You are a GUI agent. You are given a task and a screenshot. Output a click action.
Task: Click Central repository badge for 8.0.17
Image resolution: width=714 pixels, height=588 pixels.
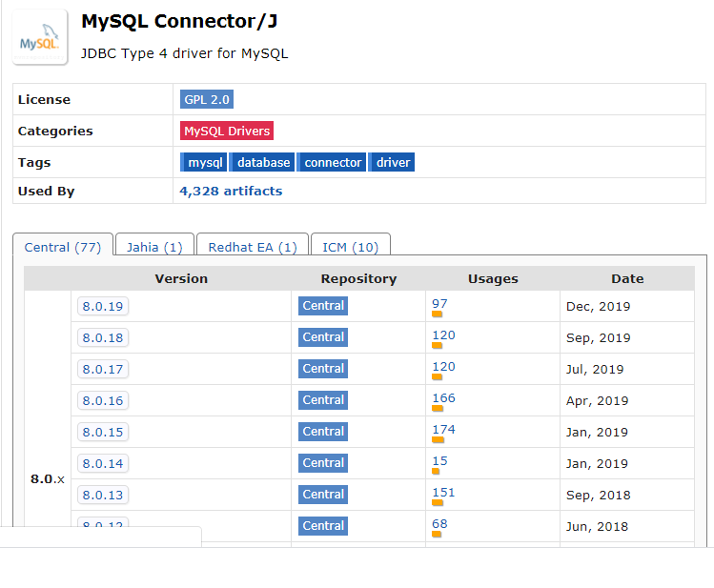coord(323,368)
